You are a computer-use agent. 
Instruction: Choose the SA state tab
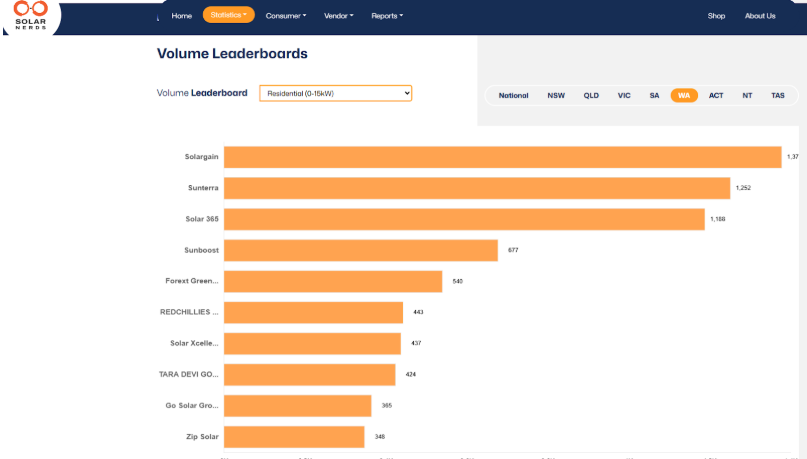tap(654, 96)
